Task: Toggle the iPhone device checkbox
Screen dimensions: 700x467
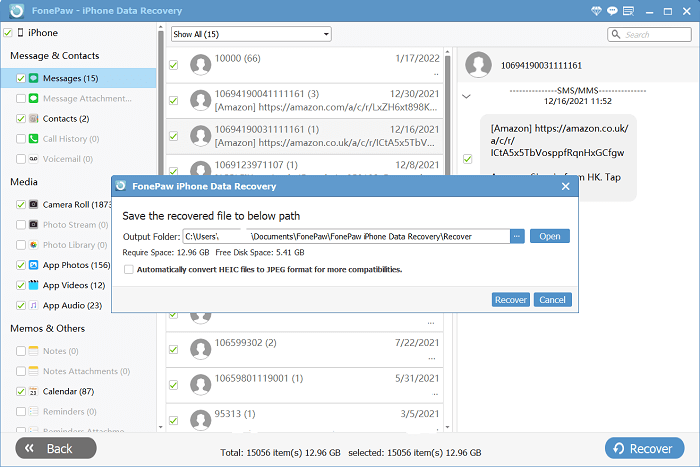Action: 8,33
